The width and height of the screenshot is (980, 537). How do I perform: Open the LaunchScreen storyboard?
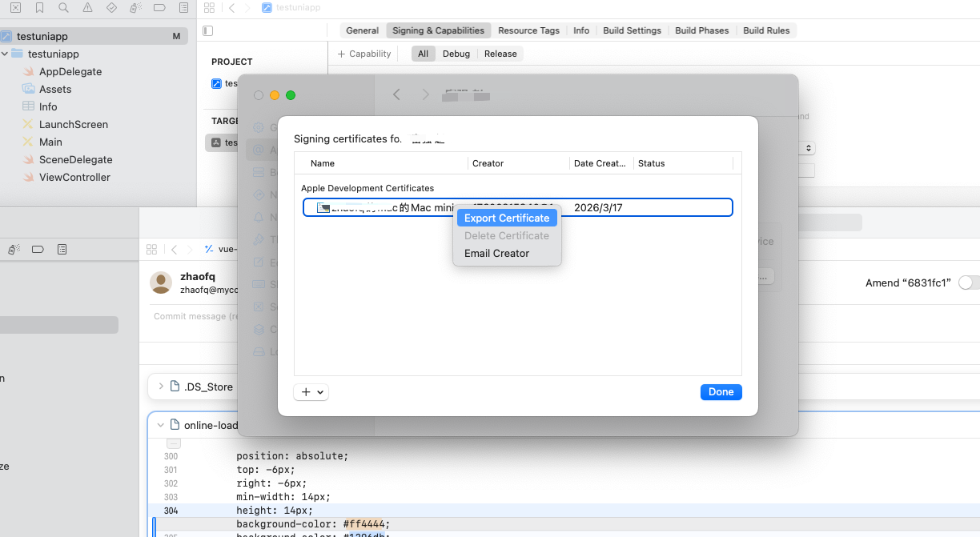[x=74, y=124]
